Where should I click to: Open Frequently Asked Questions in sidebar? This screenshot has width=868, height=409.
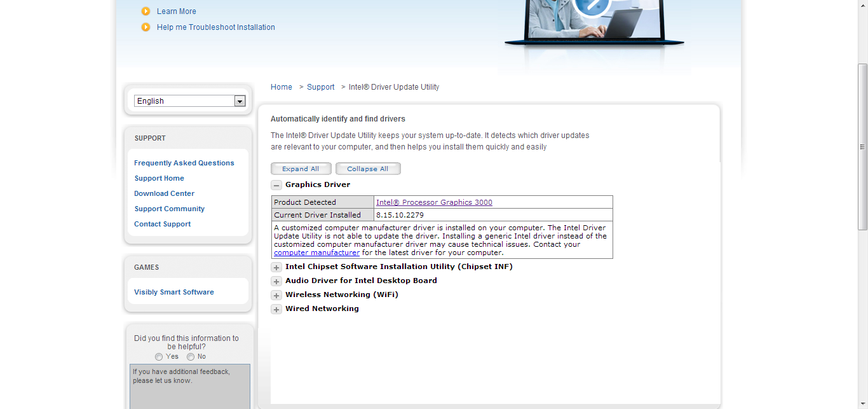[x=184, y=163]
